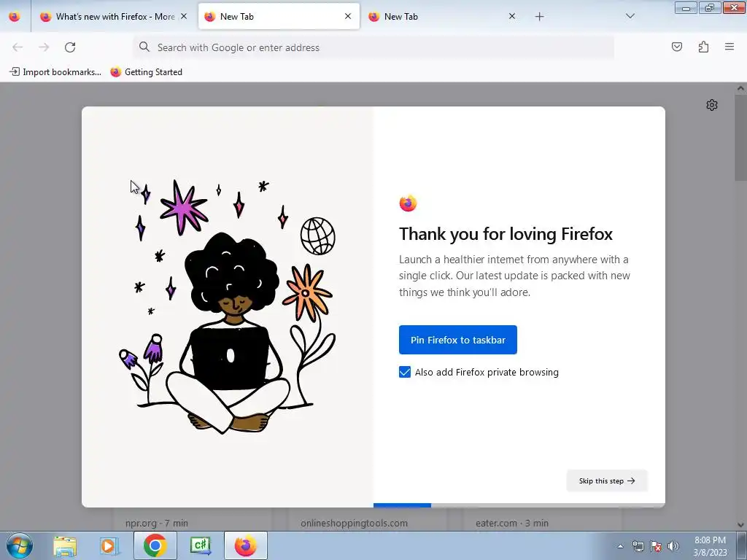This screenshot has width=747, height=560.
Task: Click Import bookmarks toolbar item
Action: pyautogui.click(x=55, y=72)
